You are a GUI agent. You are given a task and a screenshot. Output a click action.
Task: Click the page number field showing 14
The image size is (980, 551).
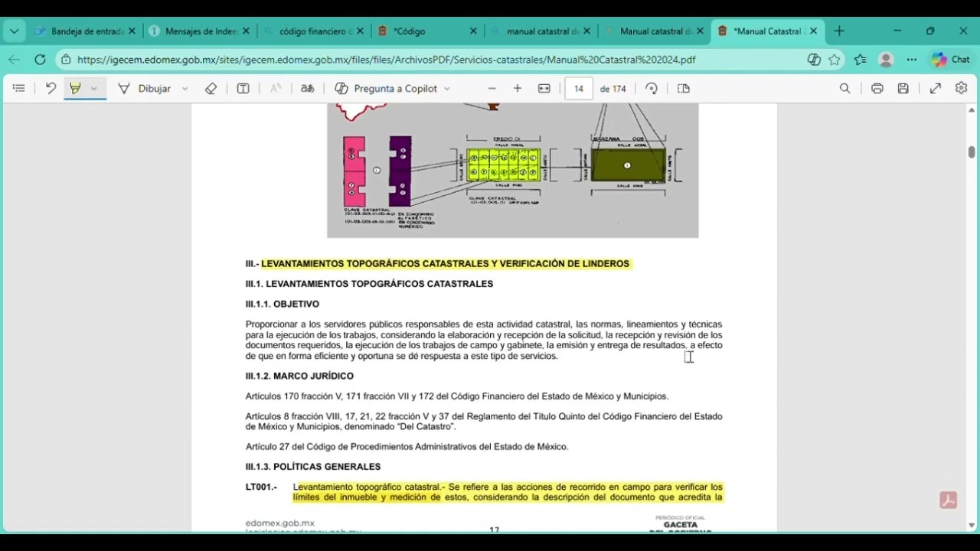[x=579, y=89]
